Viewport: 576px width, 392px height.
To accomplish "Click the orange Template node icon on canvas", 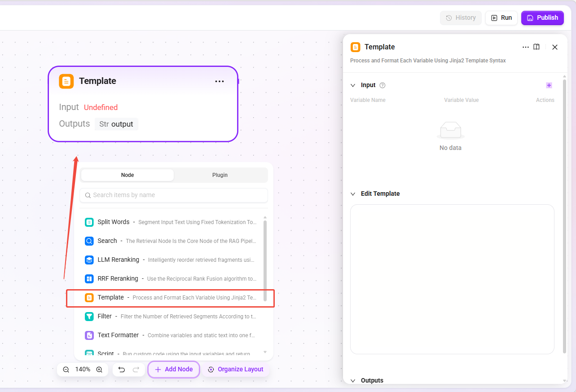I will click(x=66, y=81).
